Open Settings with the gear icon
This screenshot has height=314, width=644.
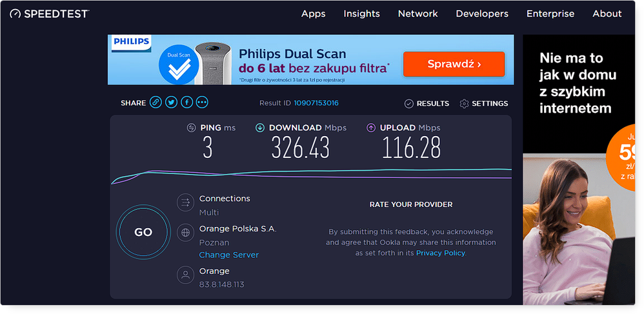coord(464,104)
